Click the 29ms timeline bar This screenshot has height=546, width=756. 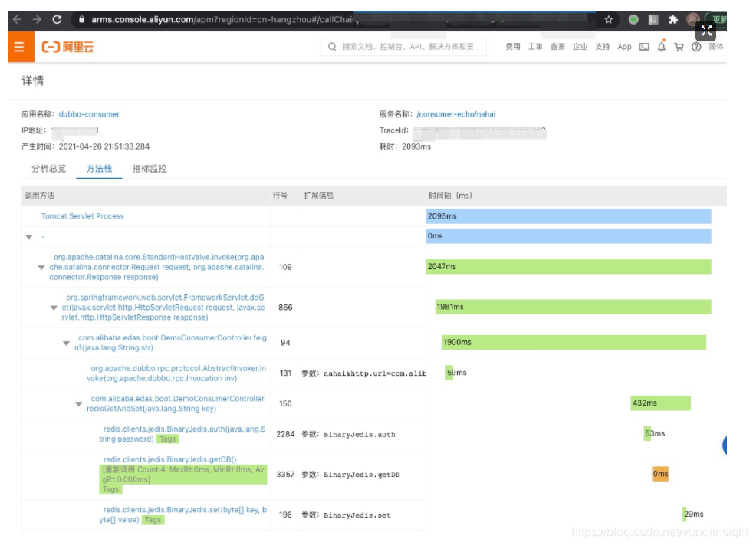684,514
